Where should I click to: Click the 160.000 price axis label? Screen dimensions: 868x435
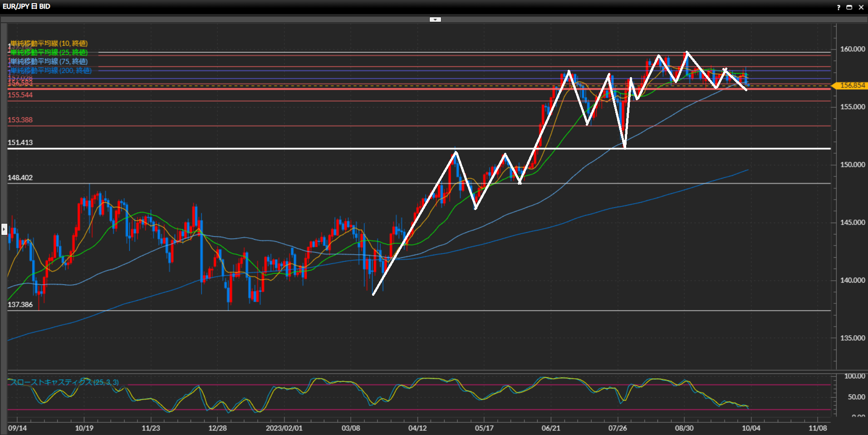(x=852, y=49)
